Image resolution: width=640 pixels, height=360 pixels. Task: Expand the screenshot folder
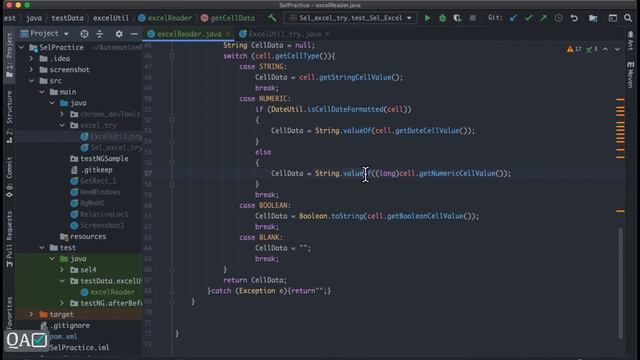(31, 69)
